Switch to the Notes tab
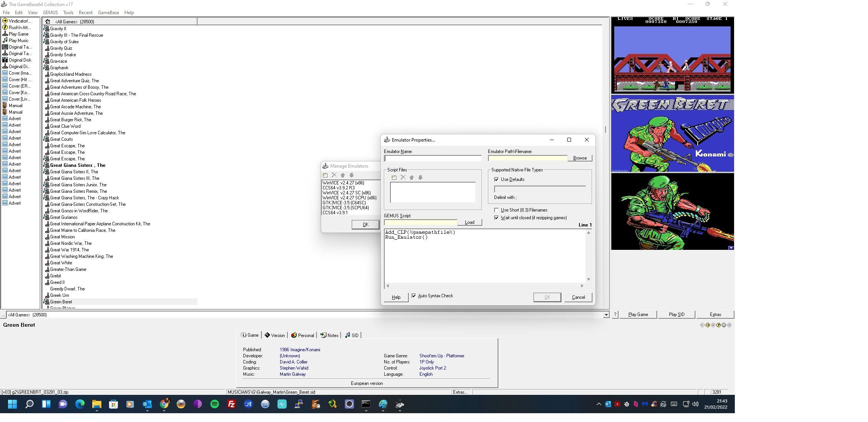 tap(330, 336)
